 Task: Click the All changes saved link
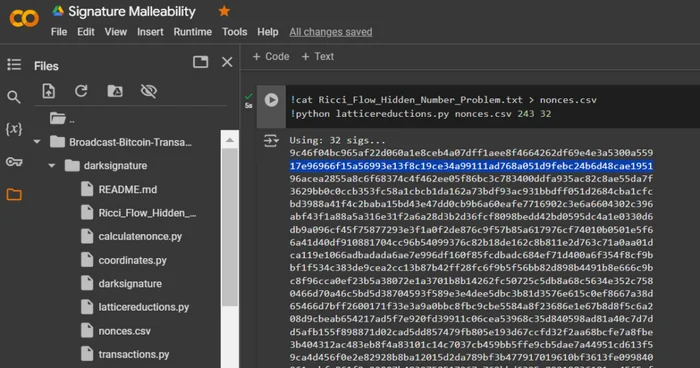pos(331,32)
